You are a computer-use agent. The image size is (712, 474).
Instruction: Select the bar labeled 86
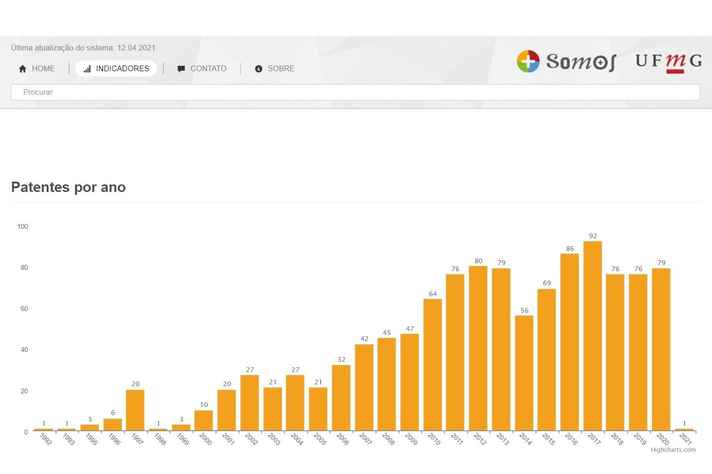[x=570, y=342]
